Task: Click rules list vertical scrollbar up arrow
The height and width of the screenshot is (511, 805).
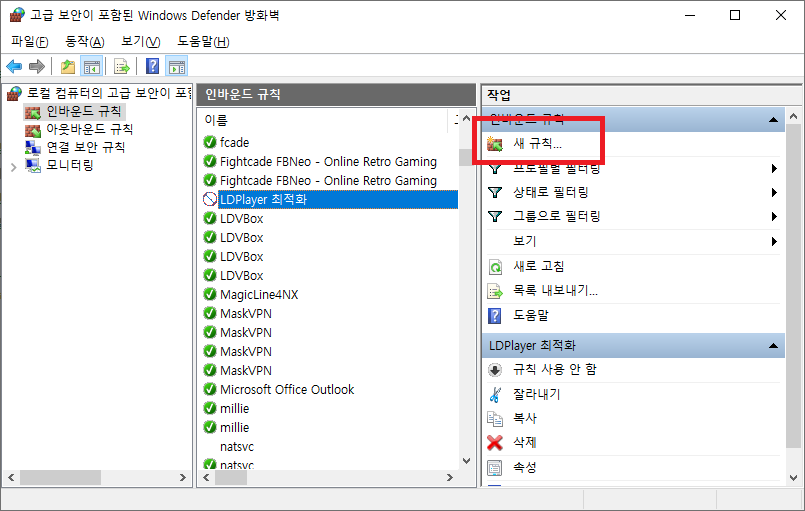Action: pos(466,119)
